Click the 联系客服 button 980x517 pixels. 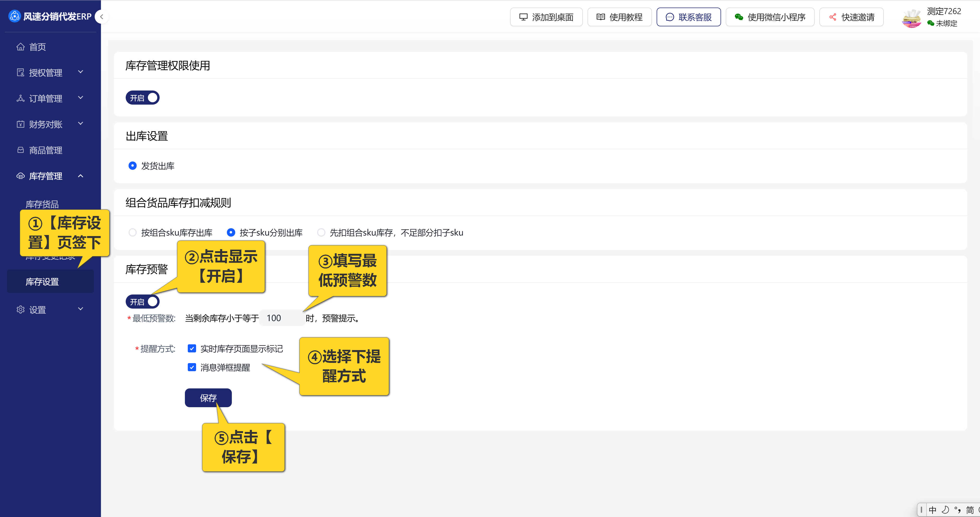[689, 17]
